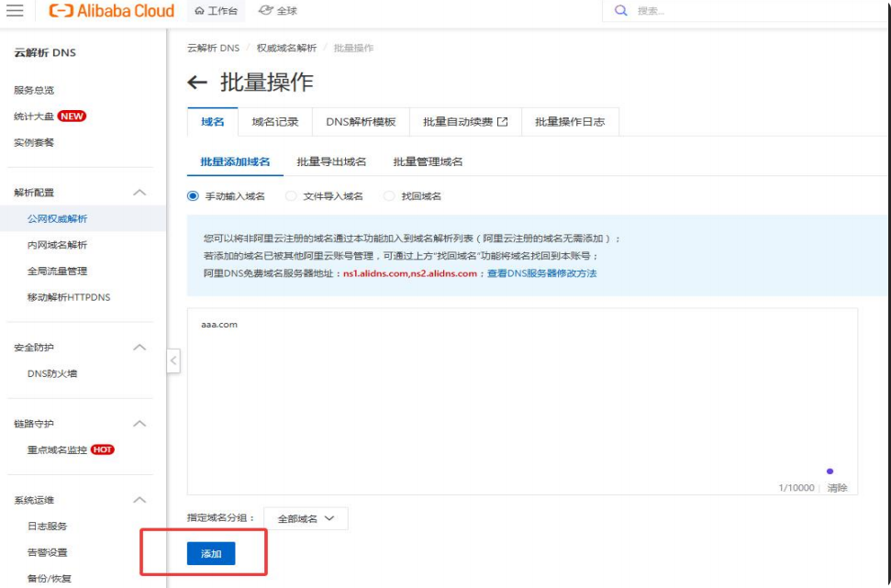The height and width of the screenshot is (588, 891).
Task: Open the hamburger navigation menu
Action: click(x=15, y=11)
